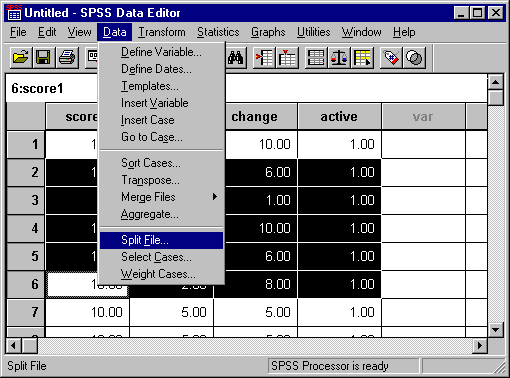
Task: Click the active column header
Action: tap(339, 117)
